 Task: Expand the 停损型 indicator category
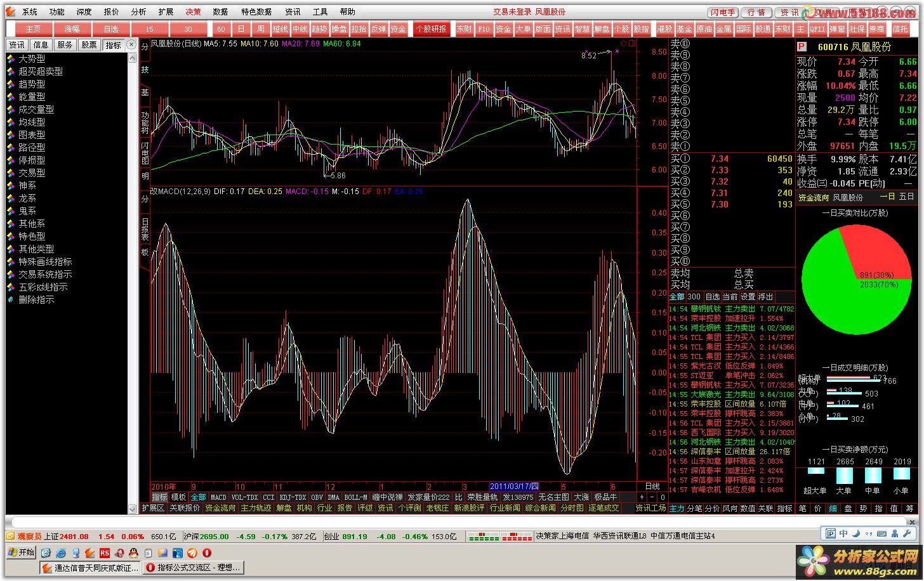(32, 160)
